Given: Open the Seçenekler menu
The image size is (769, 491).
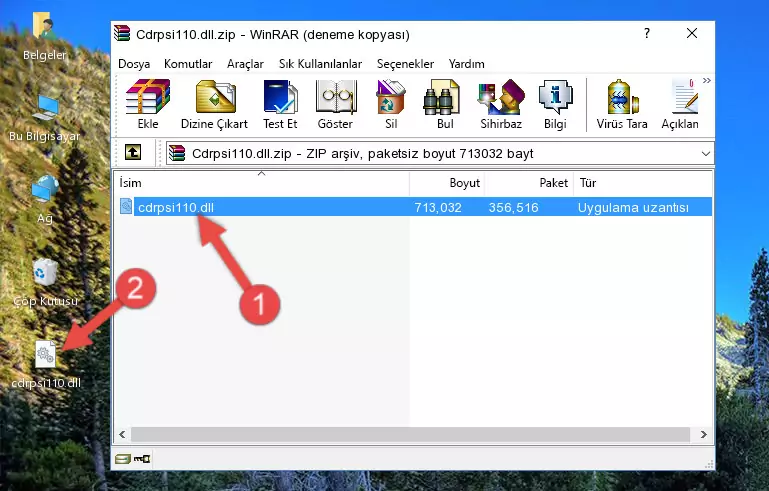Looking at the screenshot, I should (x=405, y=64).
